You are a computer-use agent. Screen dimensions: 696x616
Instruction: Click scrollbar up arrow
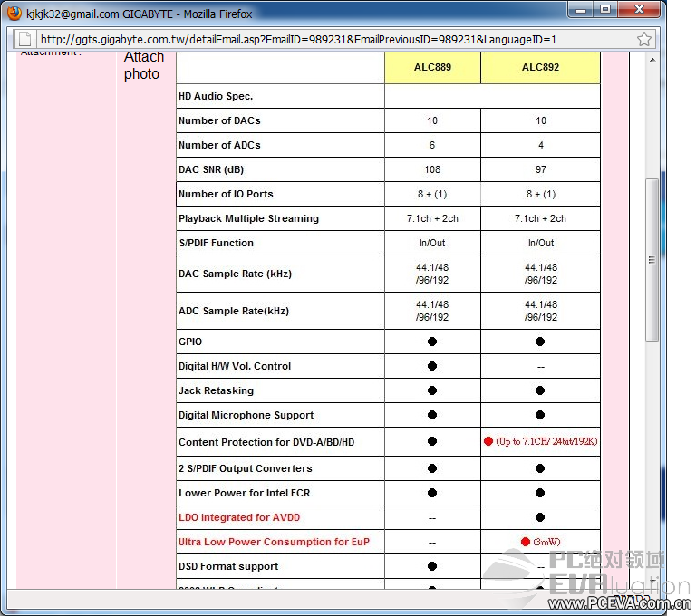click(x=652, y=60)
